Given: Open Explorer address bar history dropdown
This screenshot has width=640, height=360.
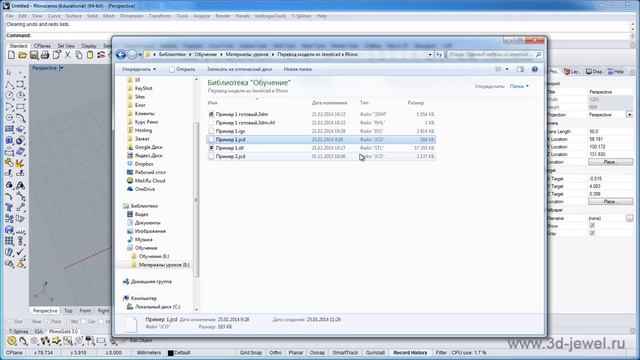Looking at the screenshot, I should pos(430,54).
